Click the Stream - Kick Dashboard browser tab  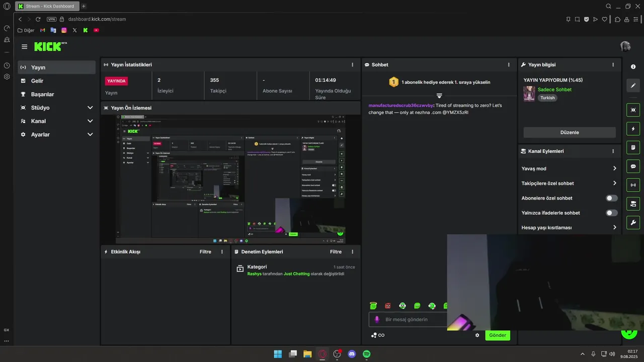coord(47,6)
